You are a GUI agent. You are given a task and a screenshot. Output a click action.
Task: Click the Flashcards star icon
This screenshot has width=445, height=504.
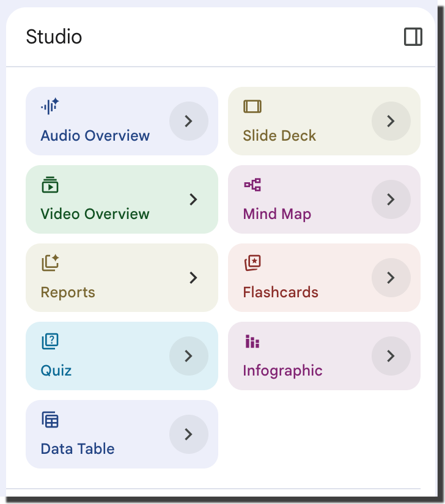(252, 263)
